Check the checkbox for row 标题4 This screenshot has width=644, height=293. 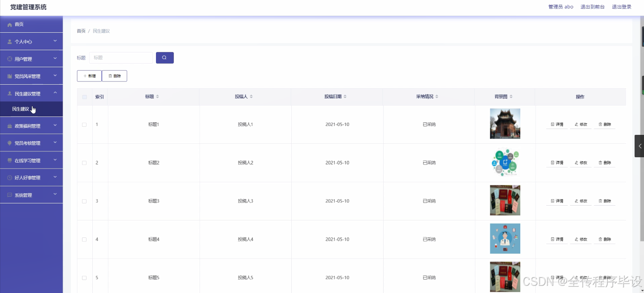[x=84, y=239]
